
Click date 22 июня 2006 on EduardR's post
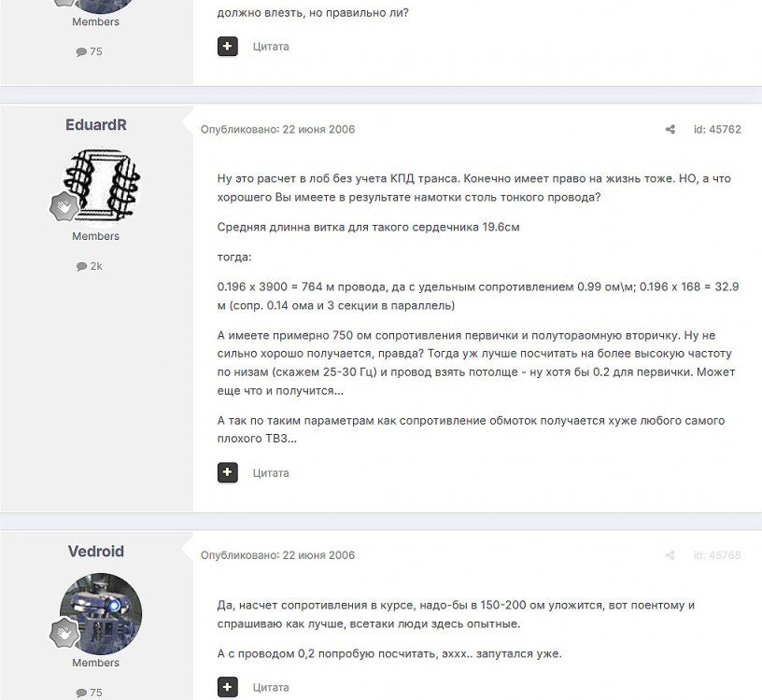pyautogui.click(x=318, y=129)
